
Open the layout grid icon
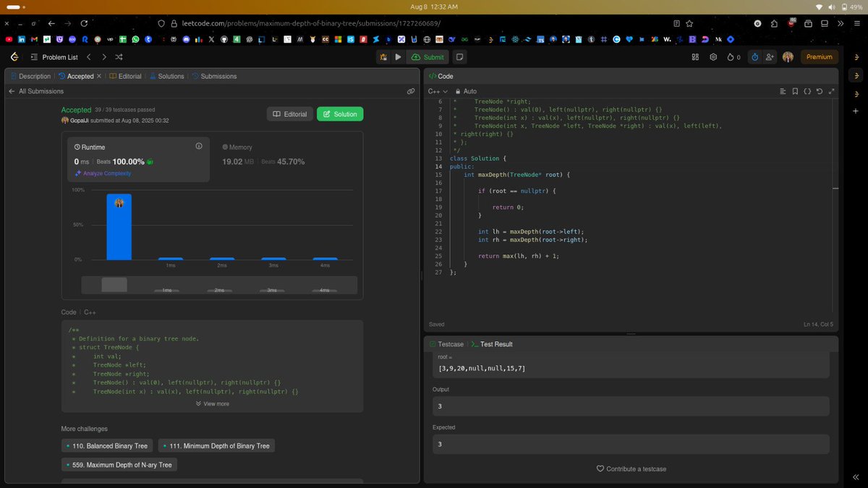[x=695, y=57]
